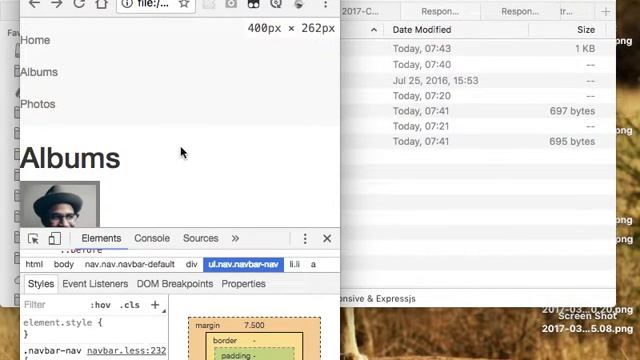This screenshot has height=360, width=640.
Task: Select ul.nav.navbar-nav in the breadcrumb
Action: (243, 264)
